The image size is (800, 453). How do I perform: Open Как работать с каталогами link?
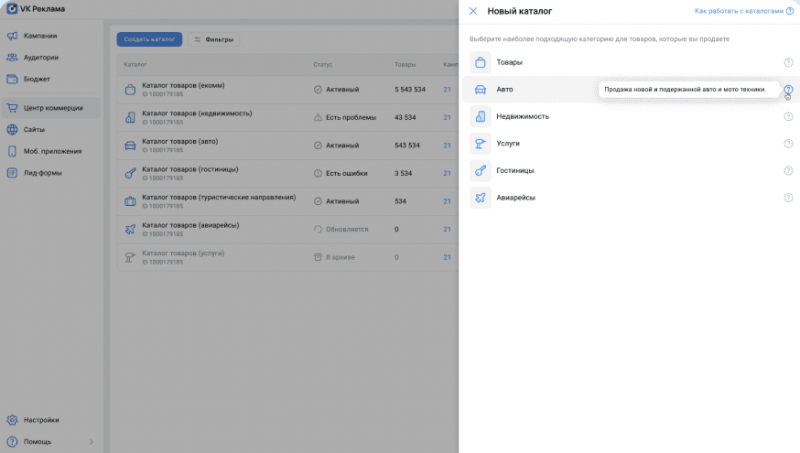[x=740, y=11]
